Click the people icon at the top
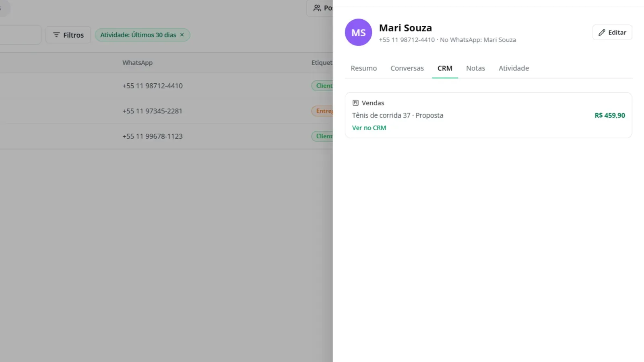 pyautogui.click(x=317, y=8)
